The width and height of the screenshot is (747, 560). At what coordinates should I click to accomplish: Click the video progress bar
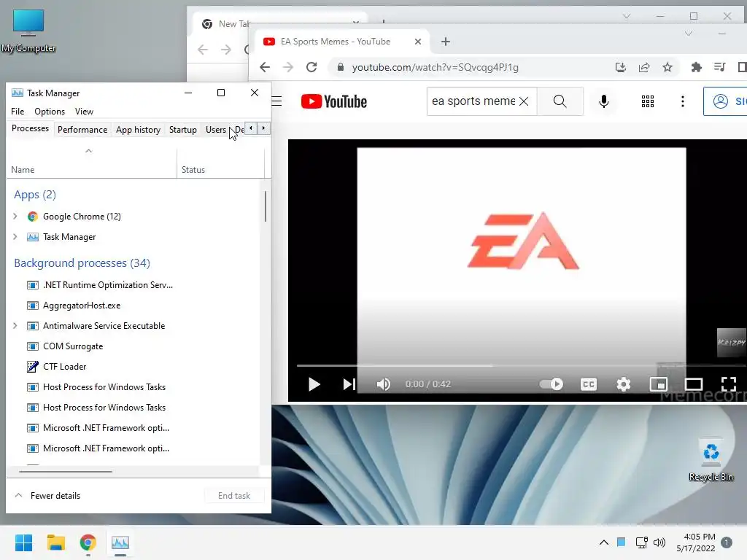(x=521, y=366)
